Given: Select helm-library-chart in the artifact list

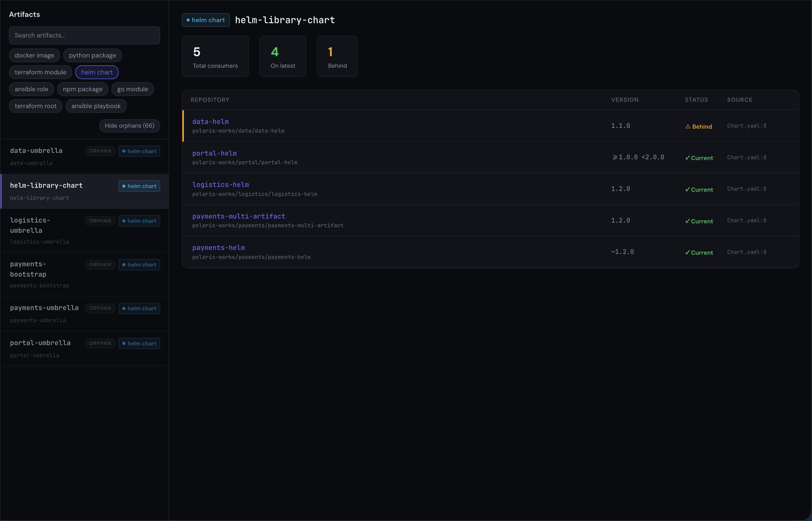Looking at the screenshot, I should [85, 191].
